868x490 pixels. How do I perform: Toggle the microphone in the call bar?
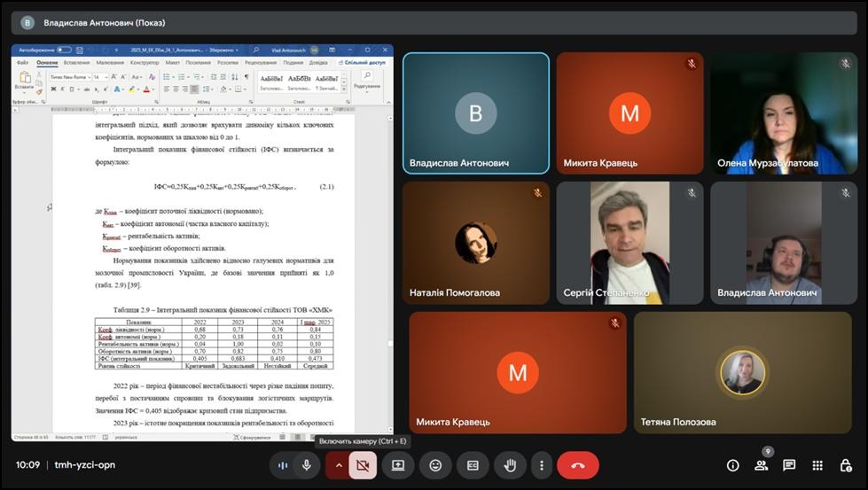(306, 465)
